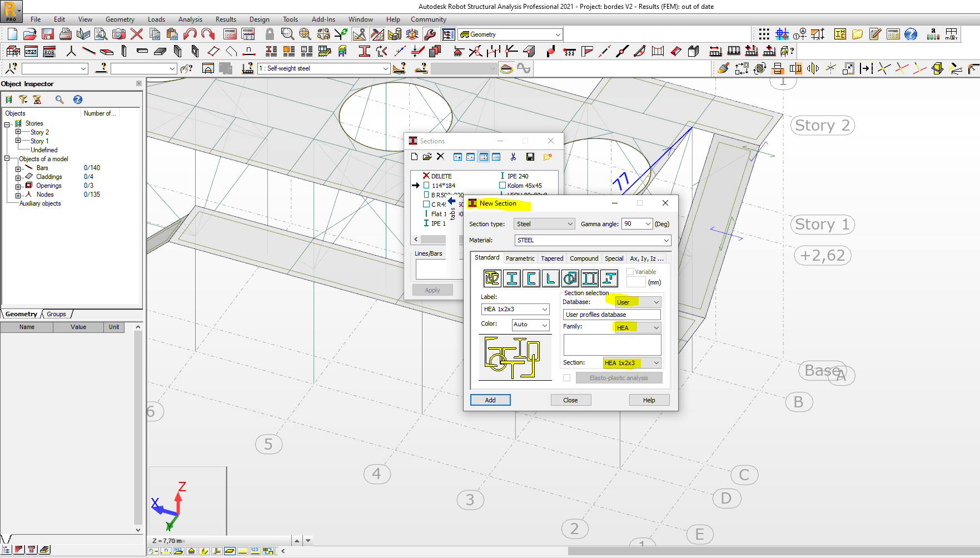Delete a section using the X icon
The image size is (980, 558).
pos(441,157)
